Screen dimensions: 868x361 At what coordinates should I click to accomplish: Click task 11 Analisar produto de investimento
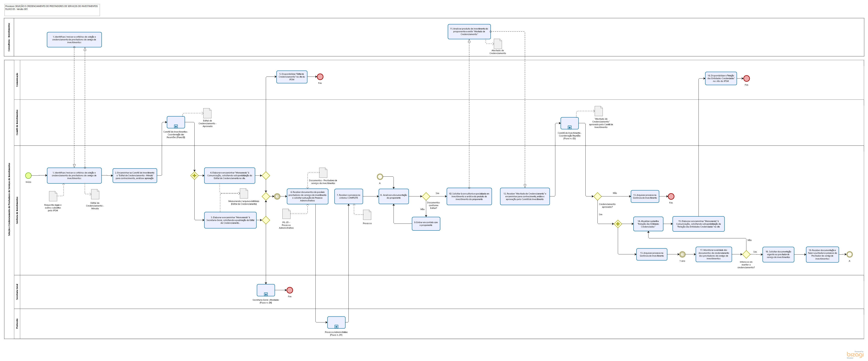click(x=469, y=32)
